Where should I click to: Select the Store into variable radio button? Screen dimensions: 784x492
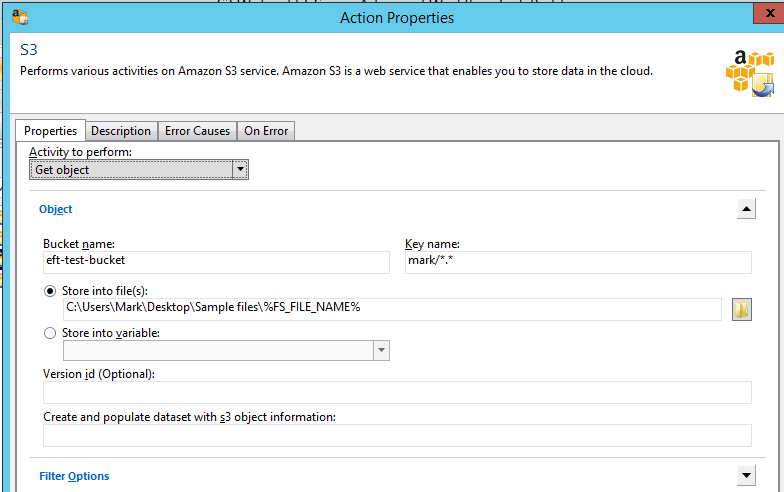[x=50, y=333]
